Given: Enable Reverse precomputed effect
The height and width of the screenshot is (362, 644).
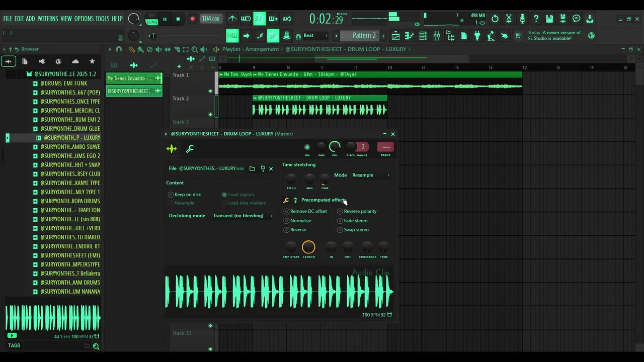Looking at the screenshot, I should tap(295, 230).
